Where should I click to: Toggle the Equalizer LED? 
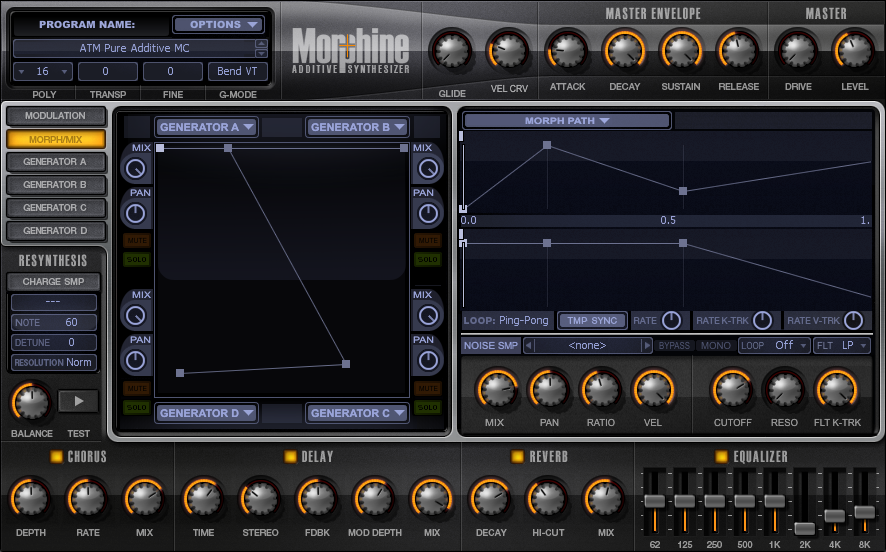721,456
